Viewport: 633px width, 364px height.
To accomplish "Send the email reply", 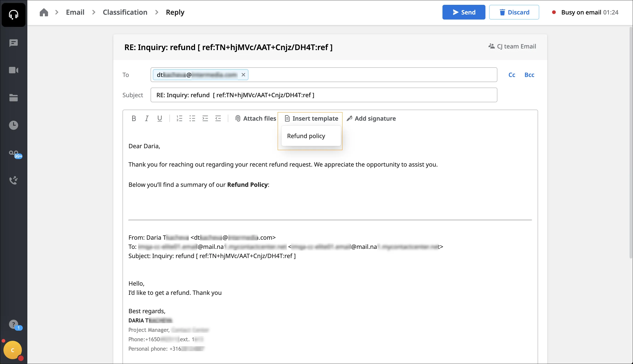I will 464,12.
